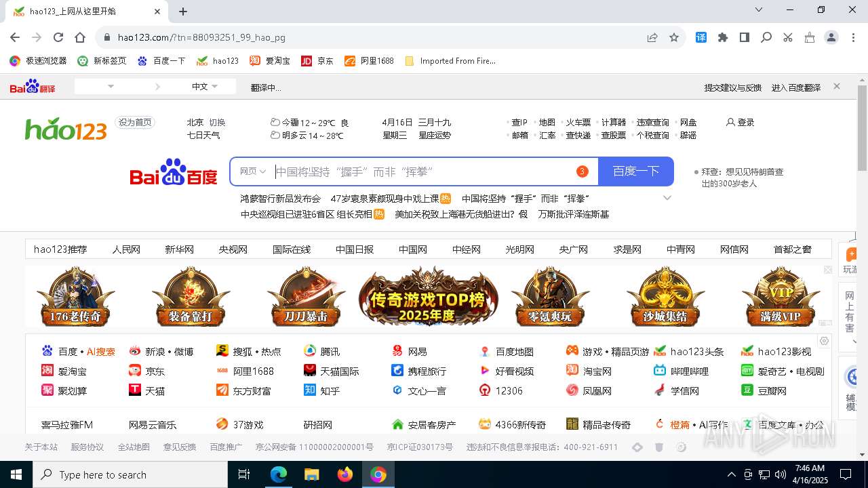Open site grid settings gear icon

[x=824, y=341]
